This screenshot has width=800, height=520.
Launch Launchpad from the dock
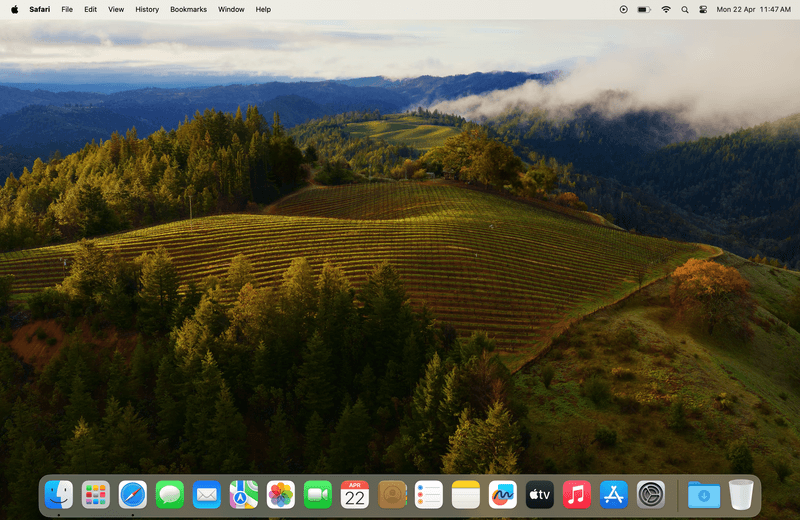[x=96, y=494]
